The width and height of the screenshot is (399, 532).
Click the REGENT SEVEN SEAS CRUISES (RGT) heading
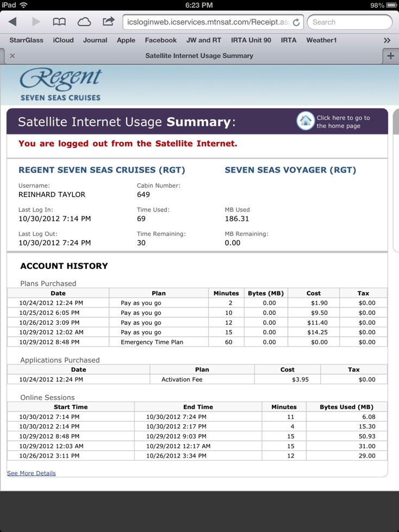tap(102, 170)
